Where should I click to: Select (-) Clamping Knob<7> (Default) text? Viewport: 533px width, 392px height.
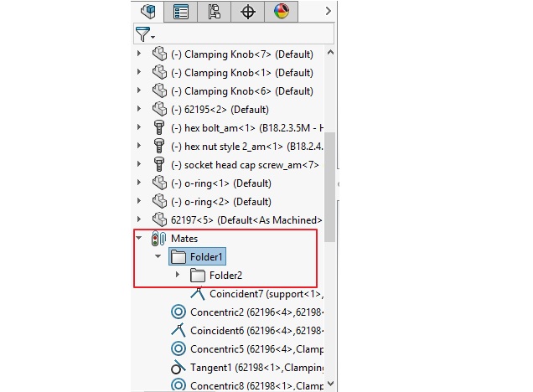(x=242, y=54)
